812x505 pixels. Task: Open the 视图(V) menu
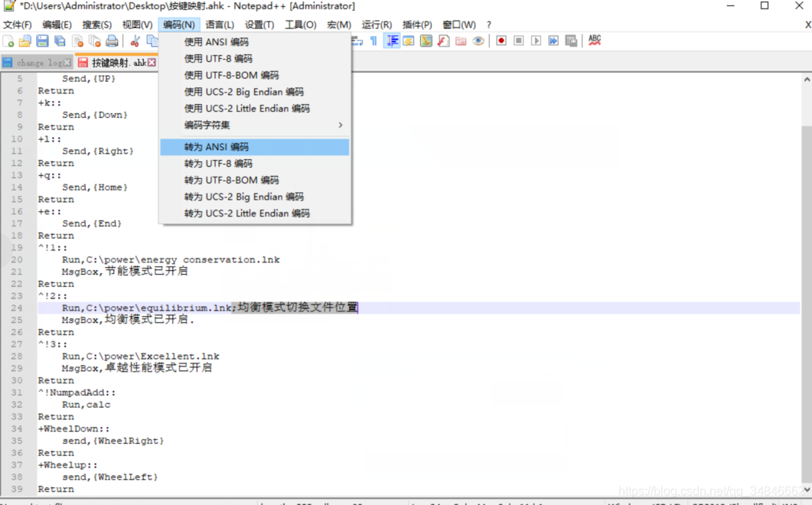click(x=137, y=24)
